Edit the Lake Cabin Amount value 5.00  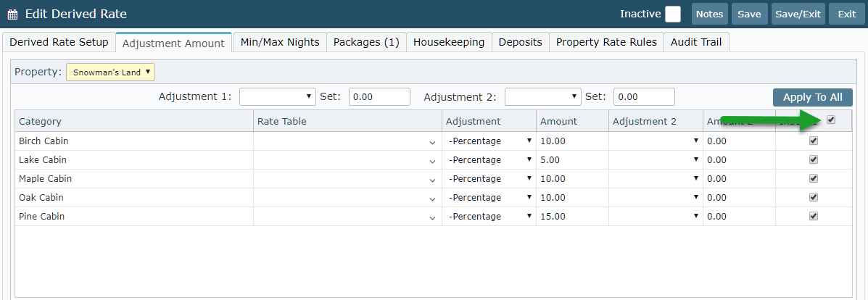coord(572,160)
